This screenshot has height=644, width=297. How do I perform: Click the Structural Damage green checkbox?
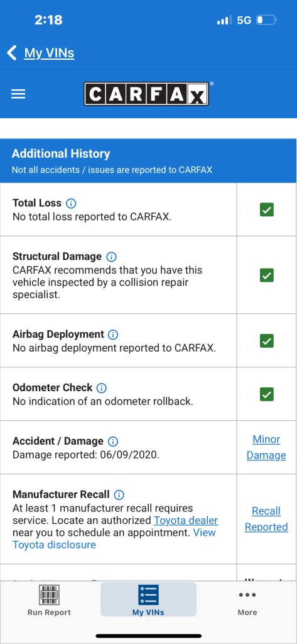[x=267, y=275]
